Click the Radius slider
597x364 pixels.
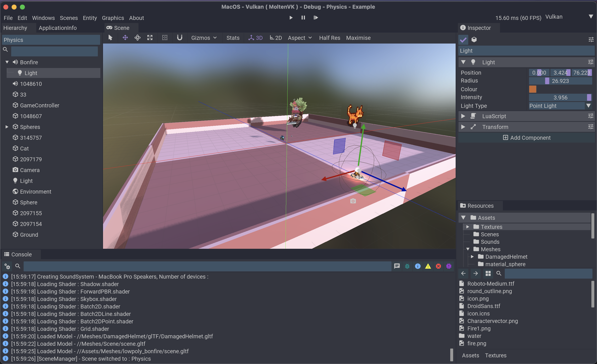(x=561, y=81)
